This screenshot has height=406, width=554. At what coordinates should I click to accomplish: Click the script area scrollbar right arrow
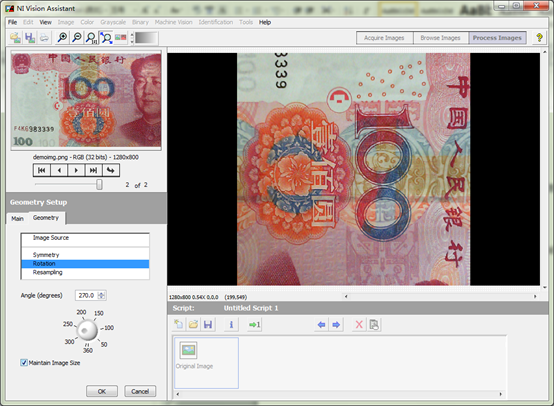coord(501,394)
